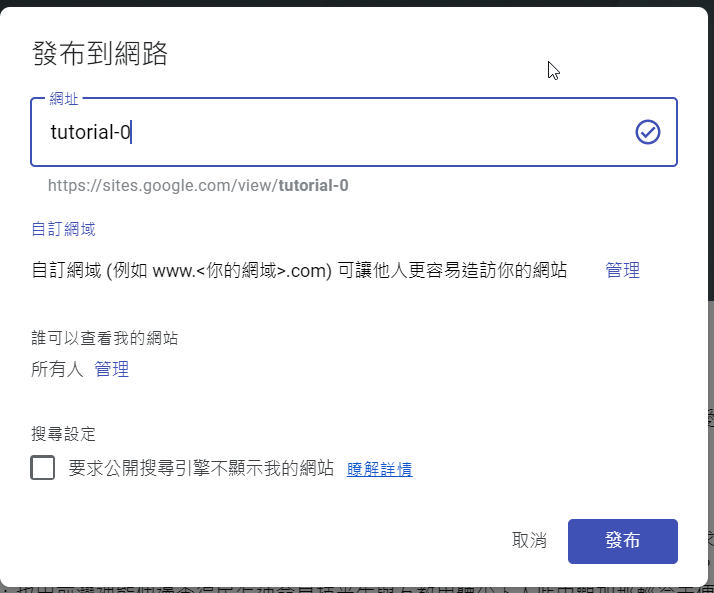Click 管理 beside the custom domain description
Screen dimensions: 714x593
click(622, 270)
